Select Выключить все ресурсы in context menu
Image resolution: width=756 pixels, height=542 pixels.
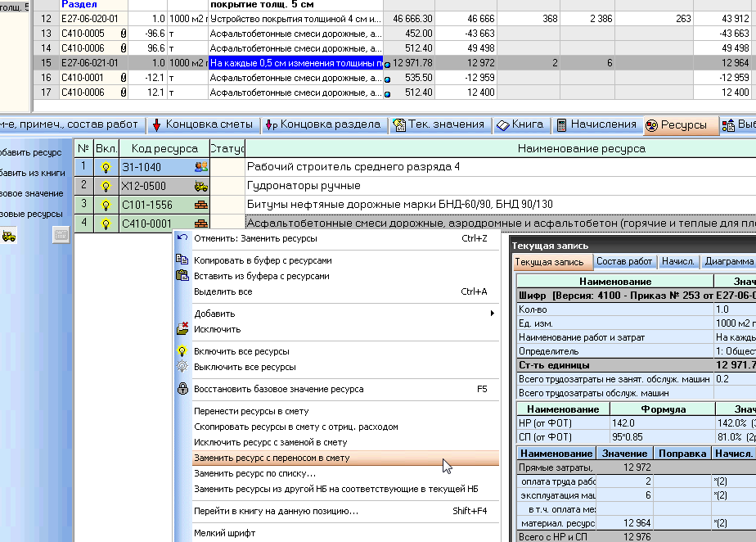245,368
